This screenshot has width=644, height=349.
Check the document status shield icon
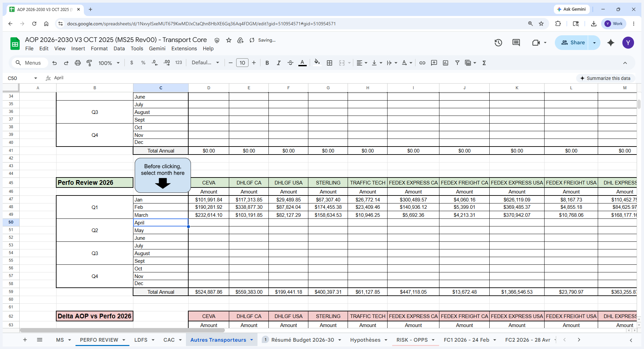(x=217, y=40)
